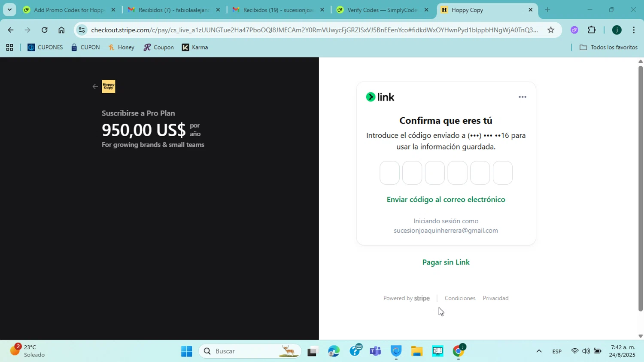Click Enviar código al correo electrónico

coord(446,200)
